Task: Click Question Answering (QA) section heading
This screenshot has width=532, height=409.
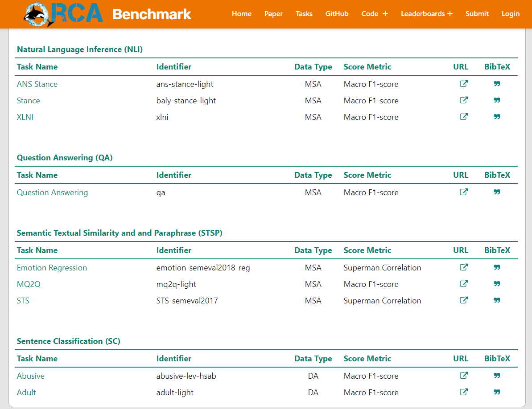Action: tap(65, 158)
